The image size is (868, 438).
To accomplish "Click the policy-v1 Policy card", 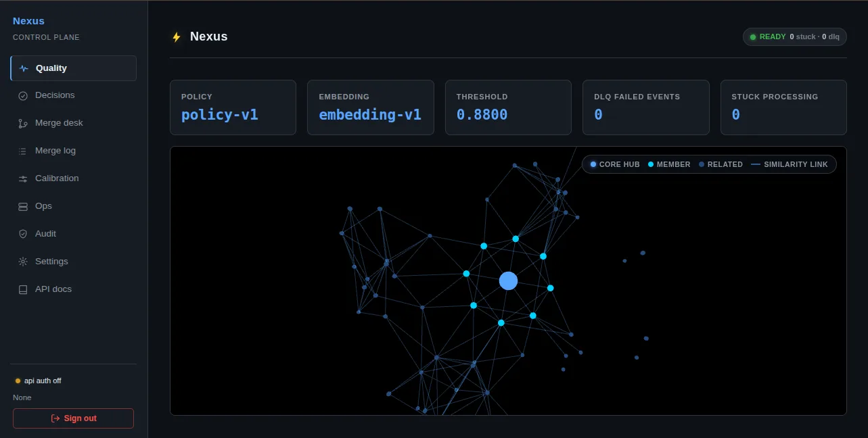I will (233, 107).
